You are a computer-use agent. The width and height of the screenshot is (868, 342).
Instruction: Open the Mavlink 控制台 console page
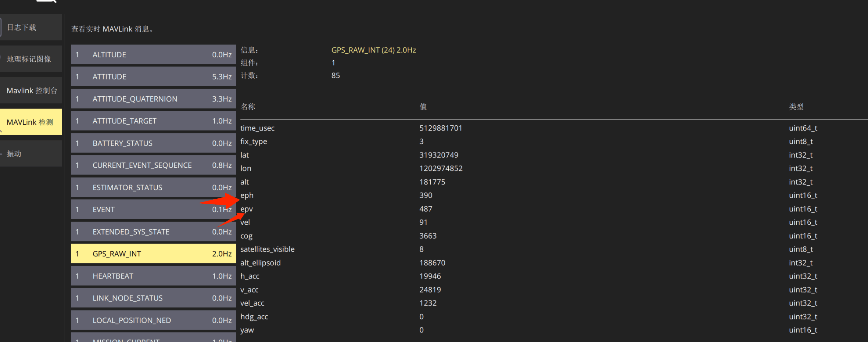(31, 91)
